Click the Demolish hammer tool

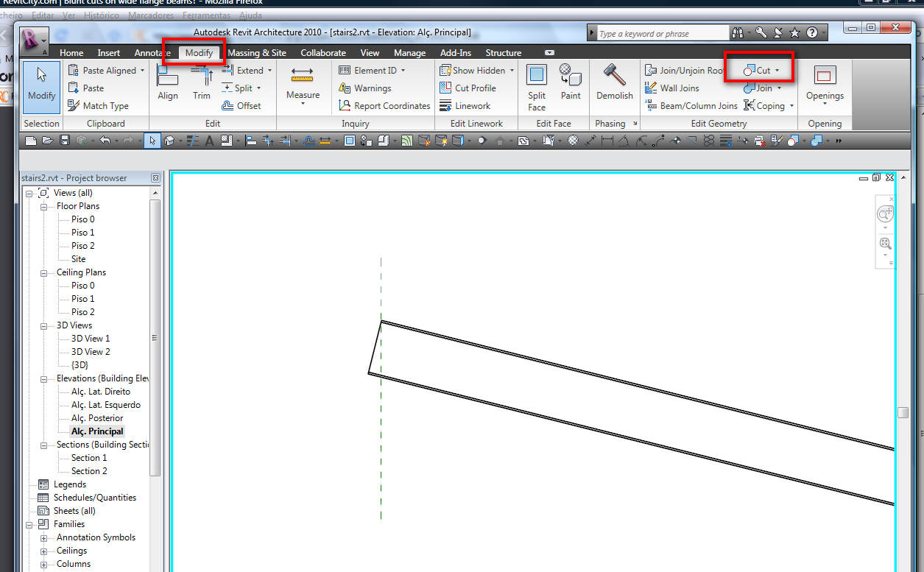click(x=614, y=82)
